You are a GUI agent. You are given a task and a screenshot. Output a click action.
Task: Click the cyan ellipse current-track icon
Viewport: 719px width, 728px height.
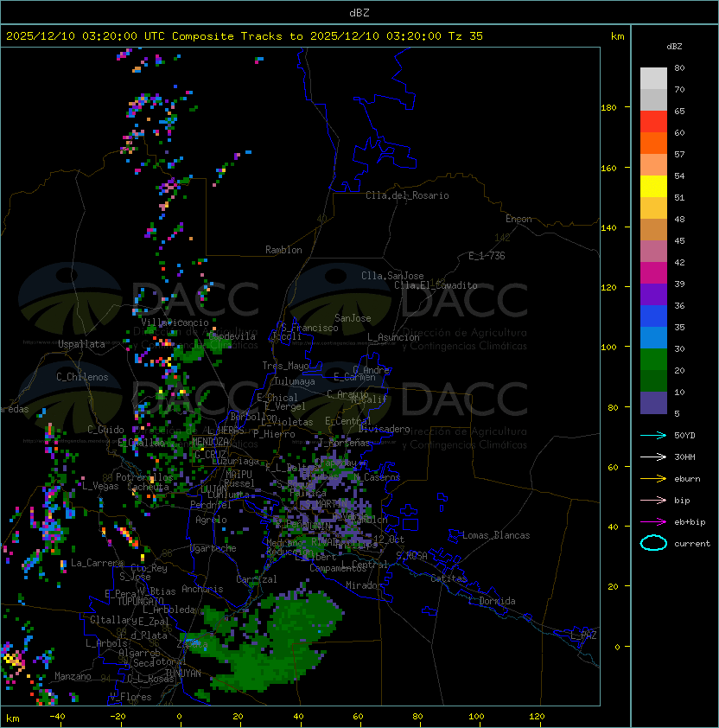pos(653,543)
